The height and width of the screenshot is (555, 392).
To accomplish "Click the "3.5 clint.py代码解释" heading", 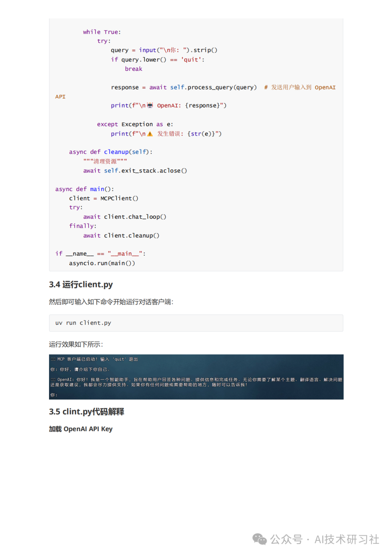I will point(86,412).
